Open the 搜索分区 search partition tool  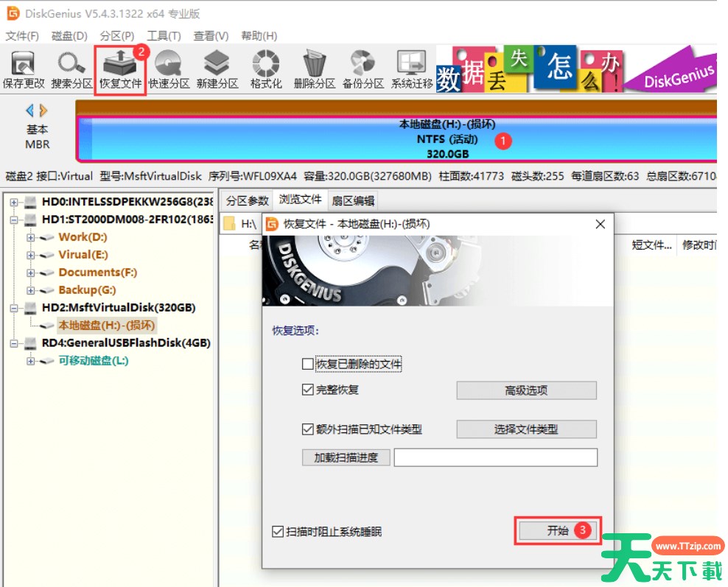coord(72,70)
